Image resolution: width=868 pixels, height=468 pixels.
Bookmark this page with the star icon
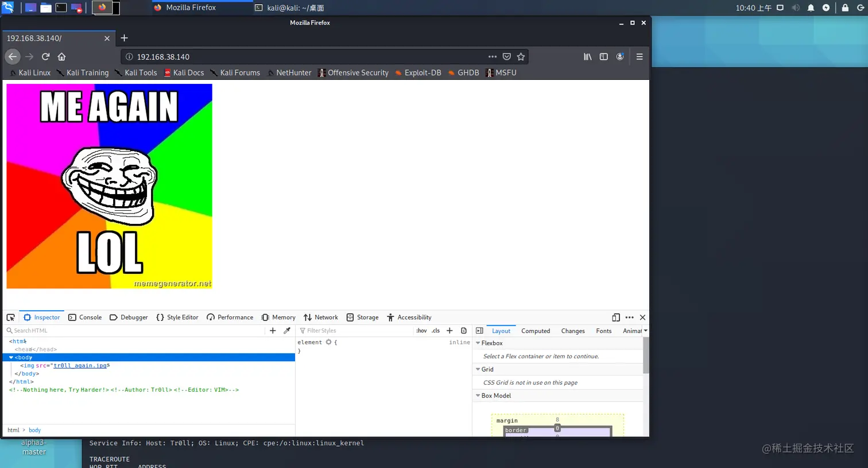(521, 56)
